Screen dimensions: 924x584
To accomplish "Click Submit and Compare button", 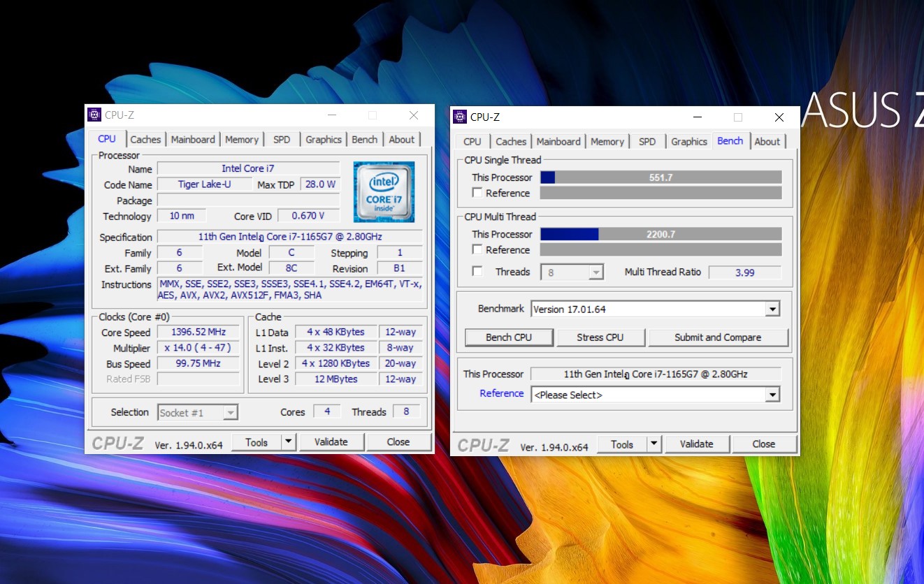I will pos(718,337).
